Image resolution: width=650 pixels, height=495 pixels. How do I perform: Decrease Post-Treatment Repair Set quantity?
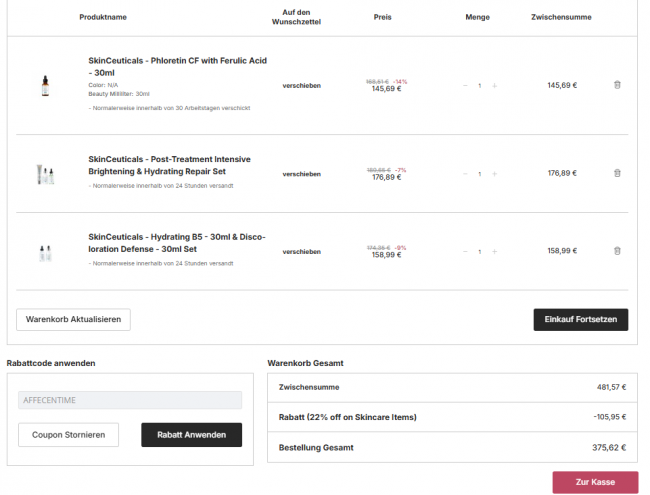465,173
